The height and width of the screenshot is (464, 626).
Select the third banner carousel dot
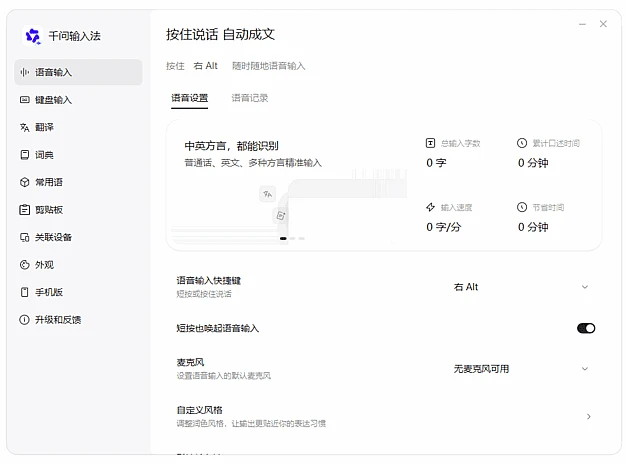pos(302,238)
